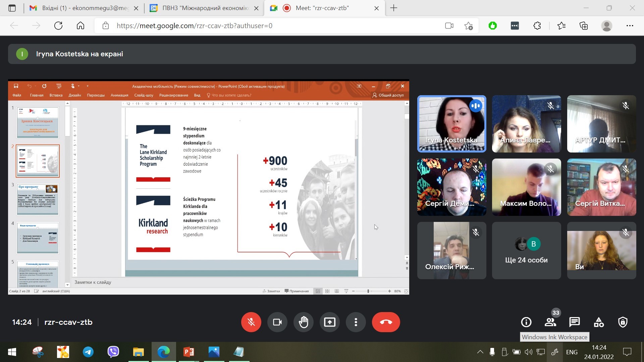Viewport: 644px width, 362px height.
Task: Refresh the Meet page
Action: 58,25
